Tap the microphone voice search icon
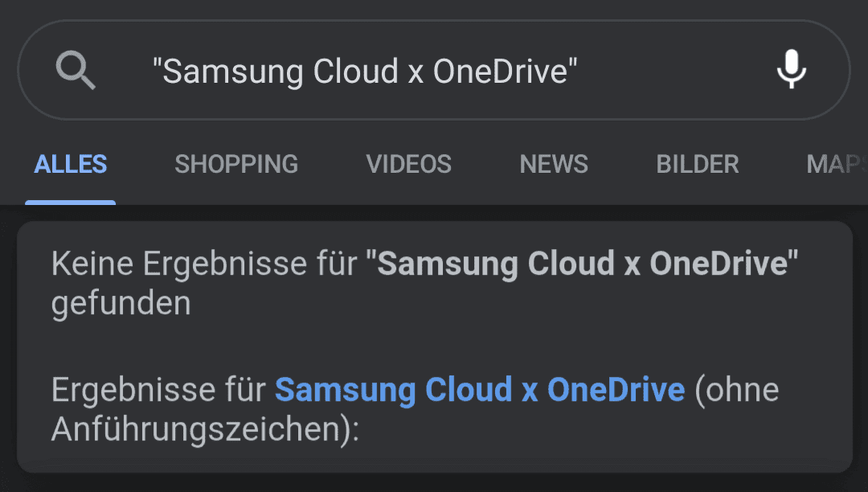The height and width of the screenshot is (492, 868). (791, 68)
